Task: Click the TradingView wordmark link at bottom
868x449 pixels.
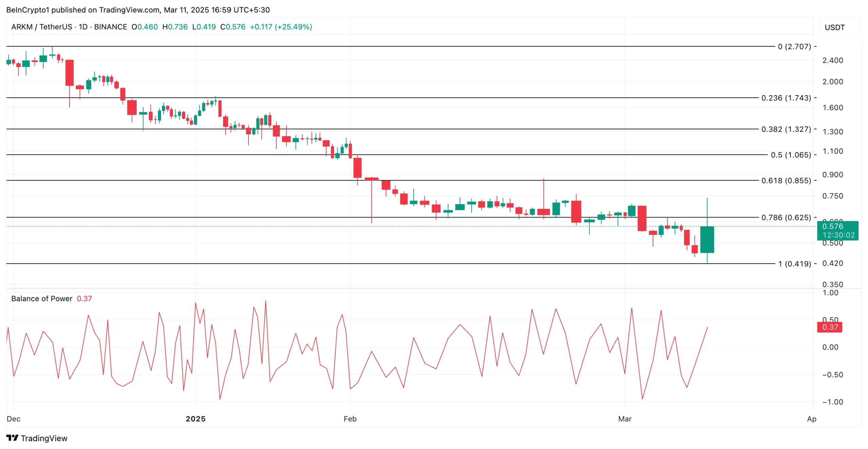Action: click(44, 438)
